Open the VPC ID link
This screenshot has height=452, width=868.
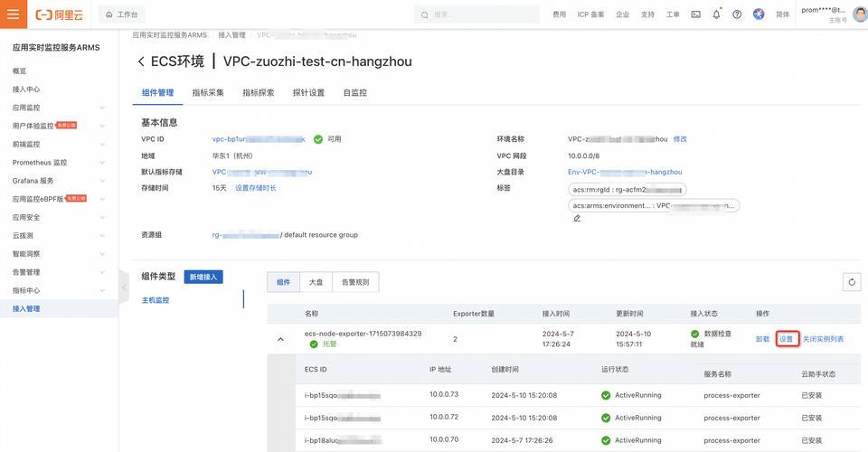pos(259,139)
